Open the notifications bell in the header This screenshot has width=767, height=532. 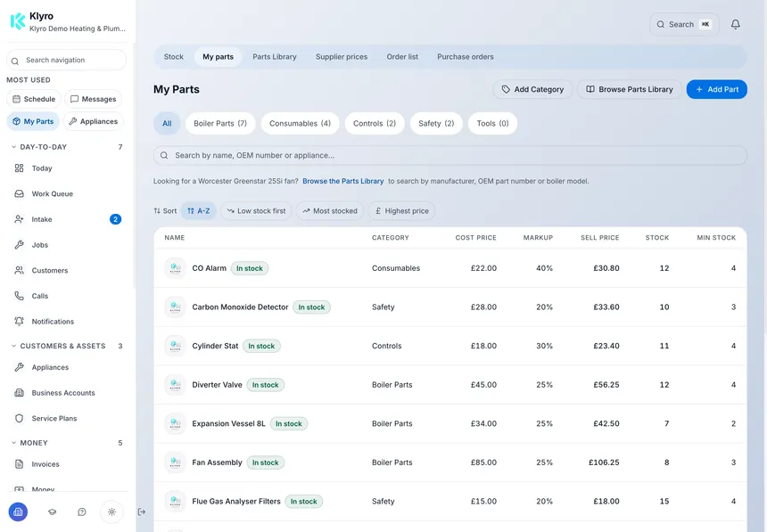[735, 24]
